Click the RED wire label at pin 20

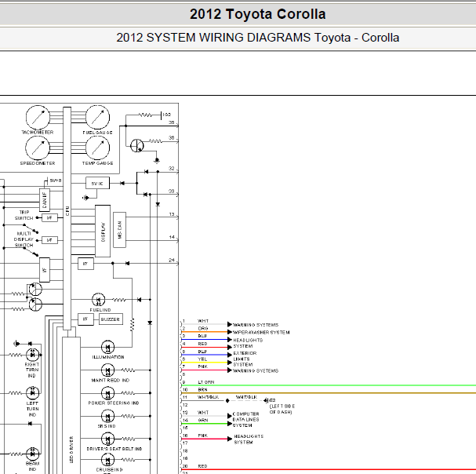point(202,466)
